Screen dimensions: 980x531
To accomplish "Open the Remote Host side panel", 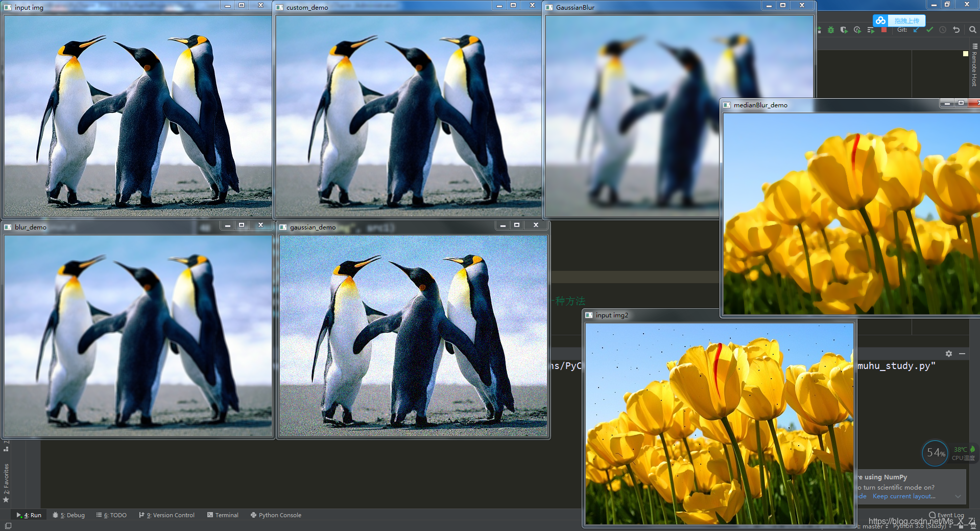I will (974, 65).
